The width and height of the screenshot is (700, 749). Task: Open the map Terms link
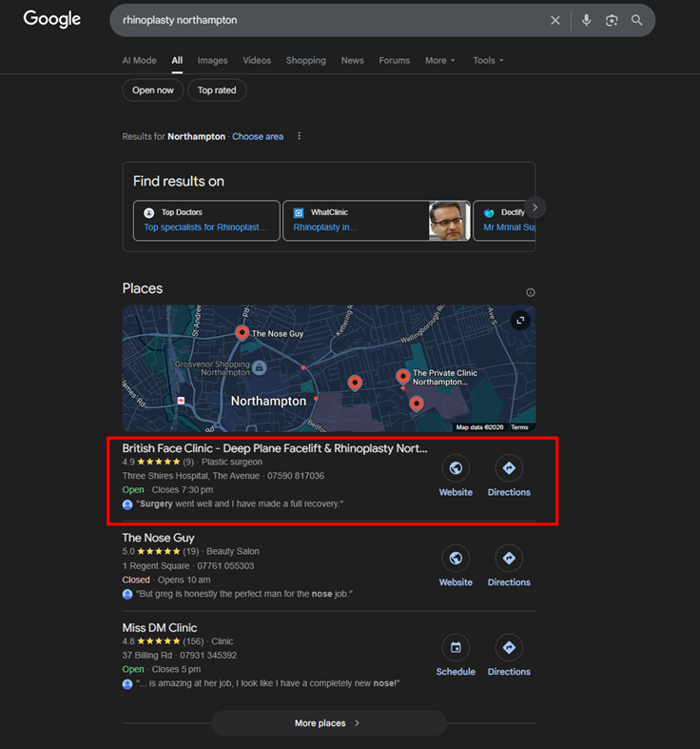click(x=519, y=427)
